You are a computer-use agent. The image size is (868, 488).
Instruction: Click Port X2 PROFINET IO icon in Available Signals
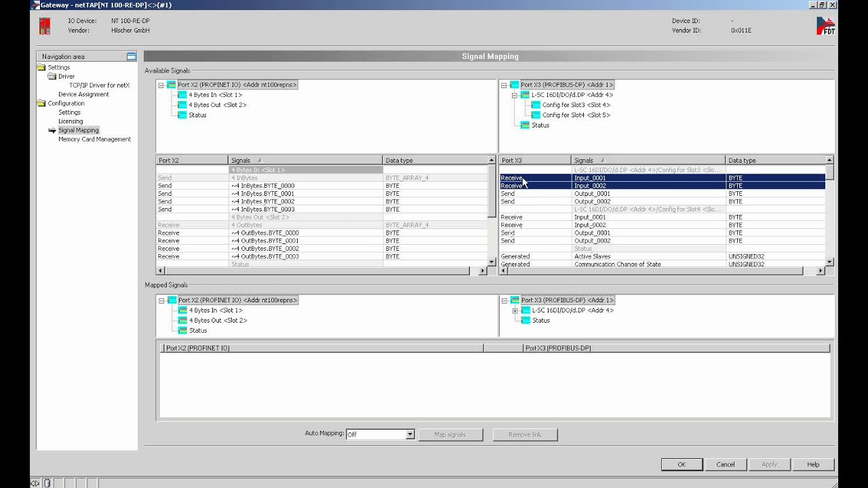pyautogui.click(x=172, y=85)
